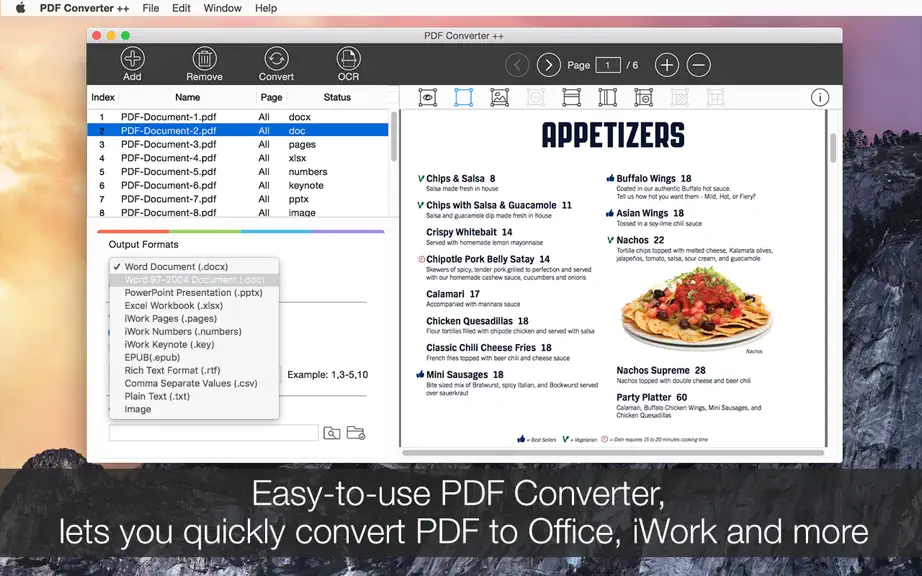Toggle the eye preview area tool
The image size is (922, 576).
click(427, 98)
